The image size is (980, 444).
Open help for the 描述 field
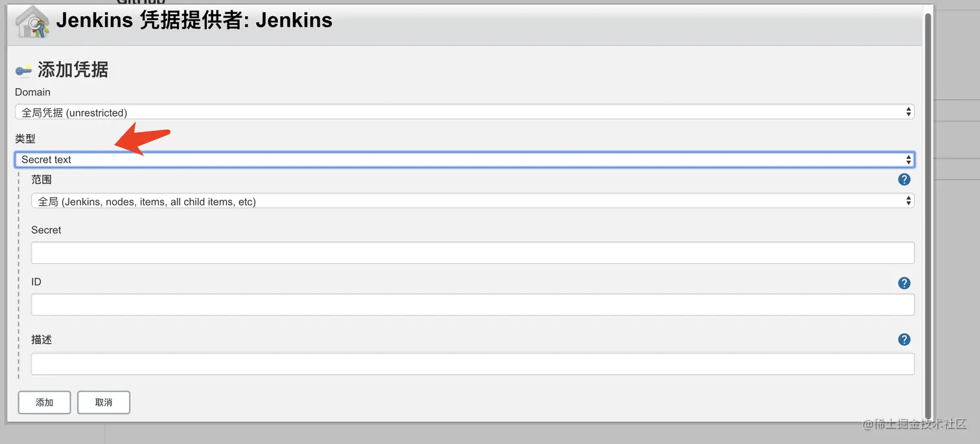(904, 340)
